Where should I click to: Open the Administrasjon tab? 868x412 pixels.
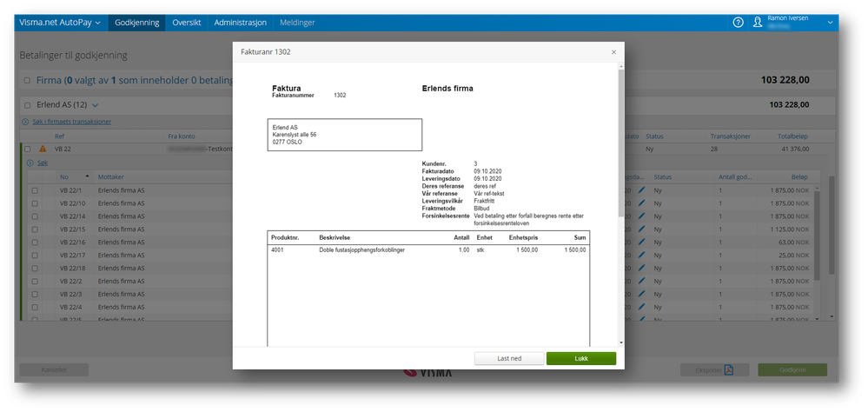coord(241,23)
